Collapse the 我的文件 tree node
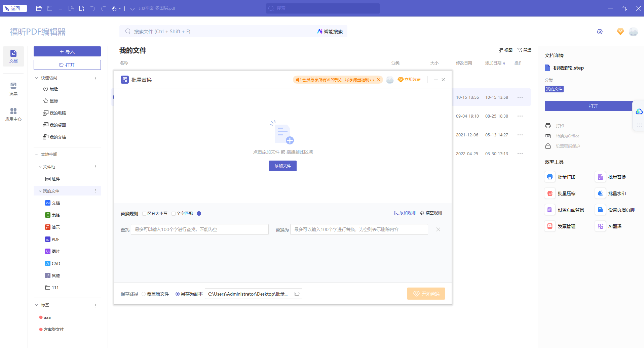 pos(40,191)
